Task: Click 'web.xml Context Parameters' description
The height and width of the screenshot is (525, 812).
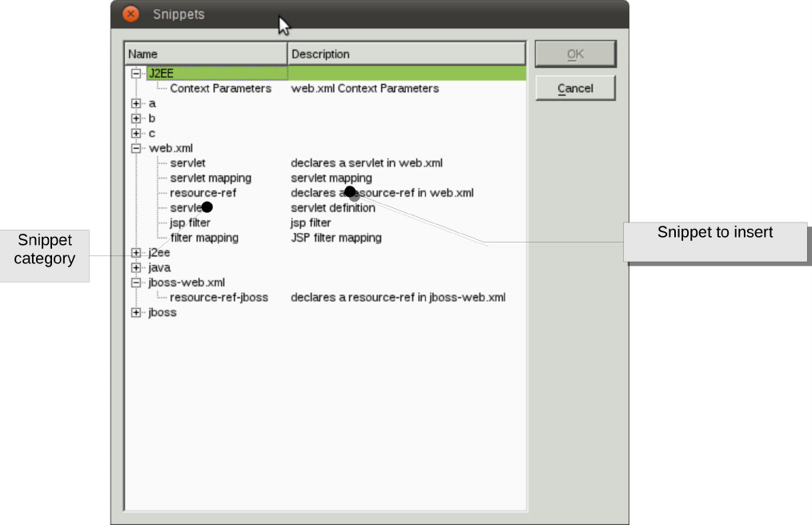Action: [365, 89]
